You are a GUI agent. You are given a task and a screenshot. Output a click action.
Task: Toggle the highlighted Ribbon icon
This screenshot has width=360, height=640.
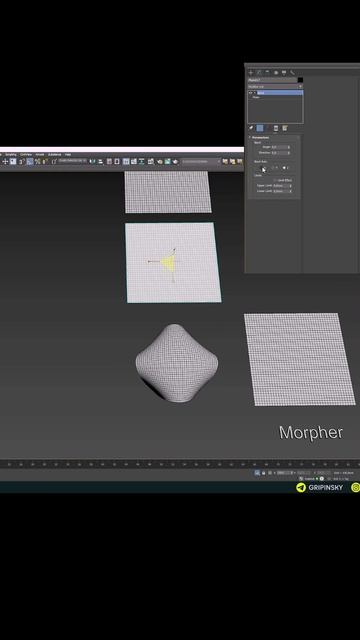pyautogui.click(x=126, y=161)
